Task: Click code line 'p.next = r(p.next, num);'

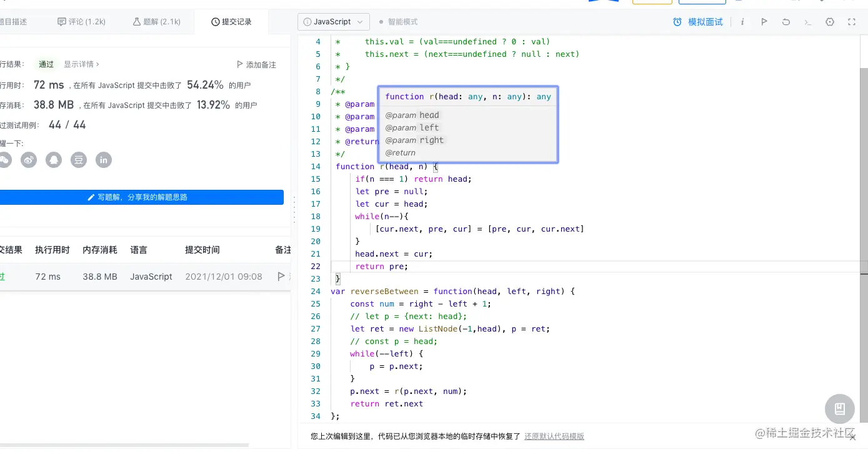Action: (x=409, y=391)
